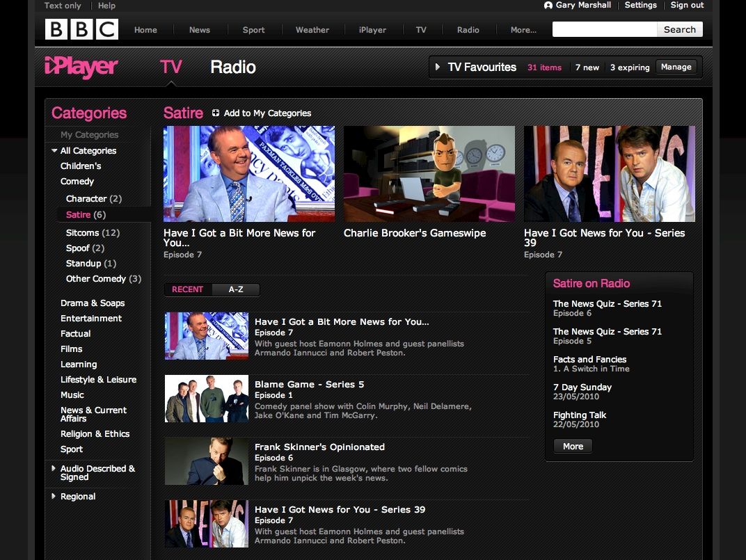Click More in the Satire on Radio panel
The width and height of the screenshot is (746, 560).
[x=572, y=446]
